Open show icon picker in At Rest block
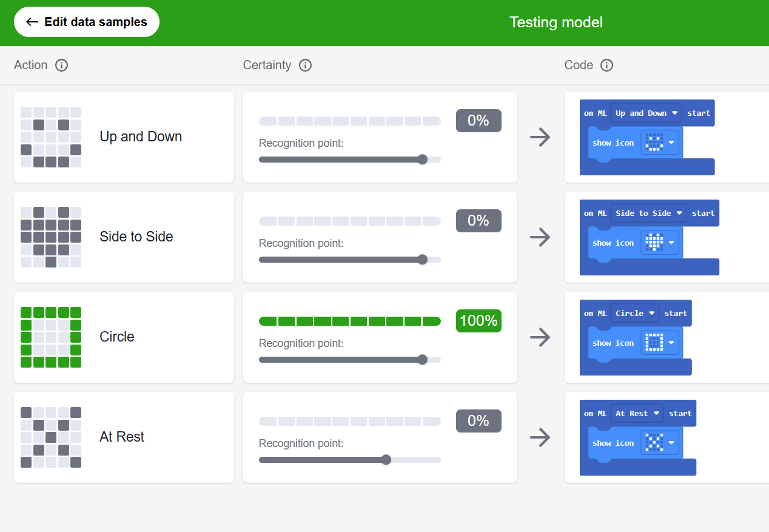This screenshot has width=769, height=532. click(x=659, y=443)
